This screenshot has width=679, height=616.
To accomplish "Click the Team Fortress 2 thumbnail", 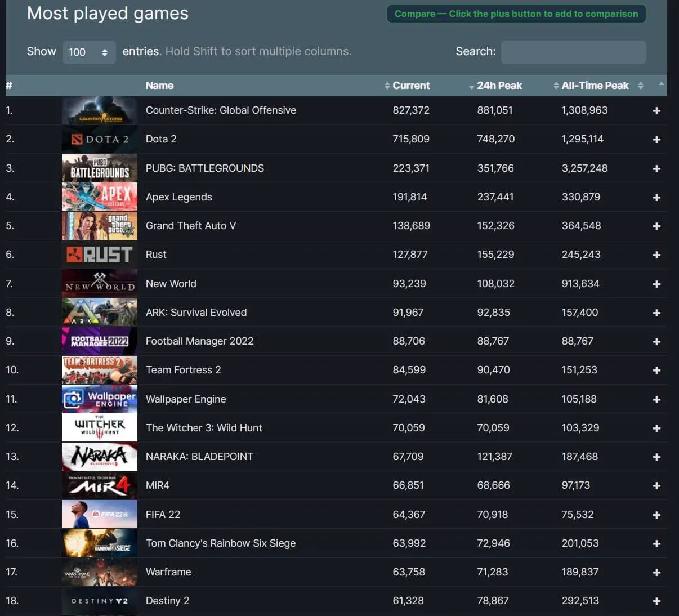I will click(x=100, y=370).
